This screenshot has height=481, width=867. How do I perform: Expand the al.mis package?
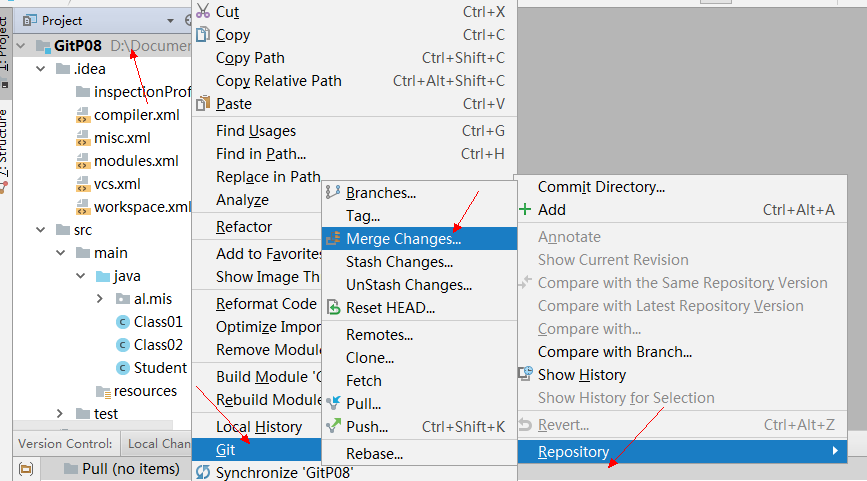tap(100, 299)
